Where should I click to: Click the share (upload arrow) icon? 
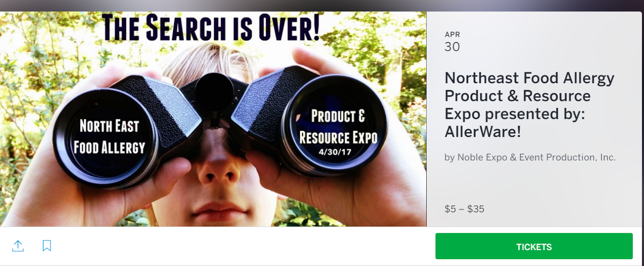coord(18,246)
